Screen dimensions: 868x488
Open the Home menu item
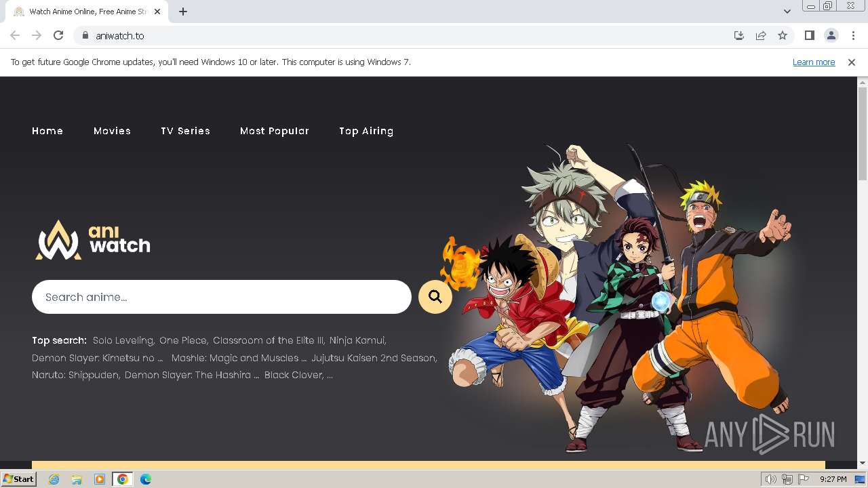pos(47,131)
